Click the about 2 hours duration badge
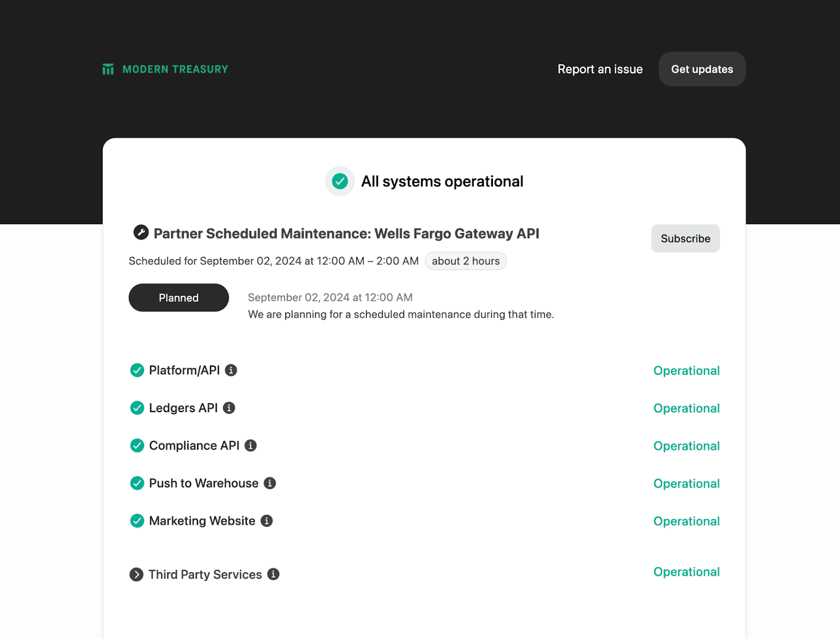The height and width of the screenshot is (639, 840). coord(466,261)
